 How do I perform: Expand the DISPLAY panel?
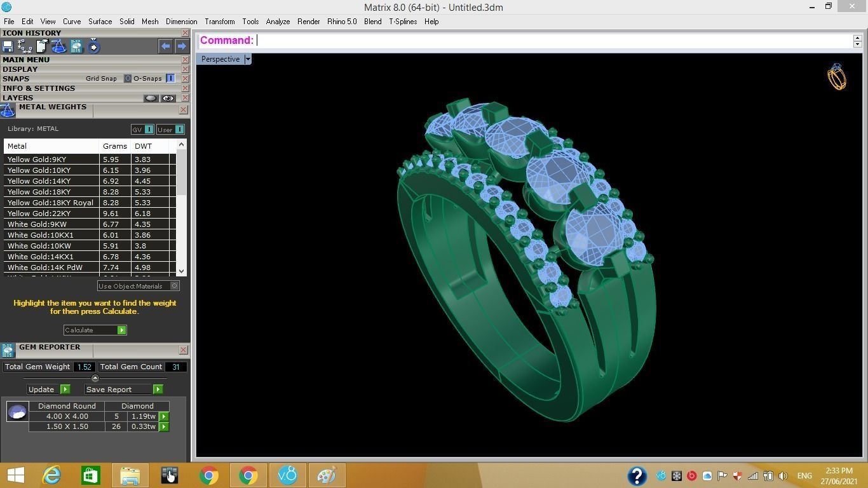tap(20, 69)
